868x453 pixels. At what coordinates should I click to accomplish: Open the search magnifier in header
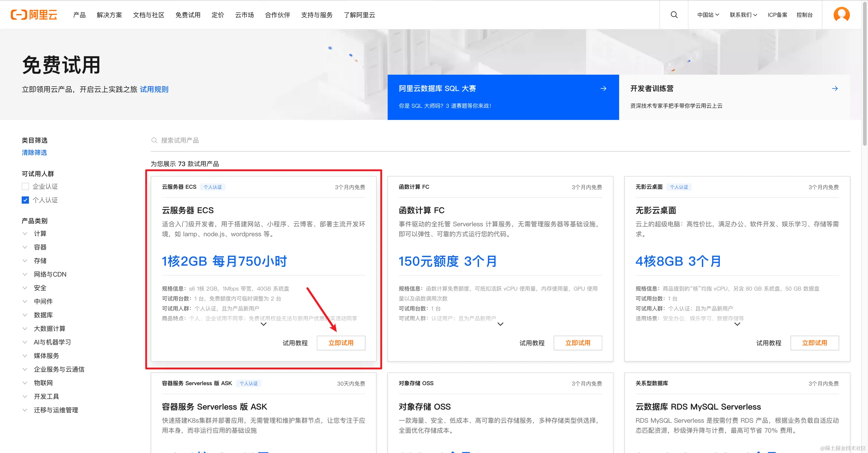674,15
